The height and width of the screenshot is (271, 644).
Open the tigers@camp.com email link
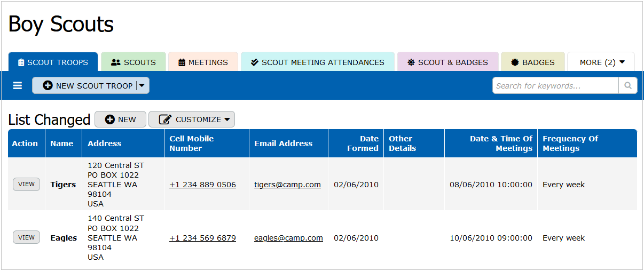[x=287, y=185]
